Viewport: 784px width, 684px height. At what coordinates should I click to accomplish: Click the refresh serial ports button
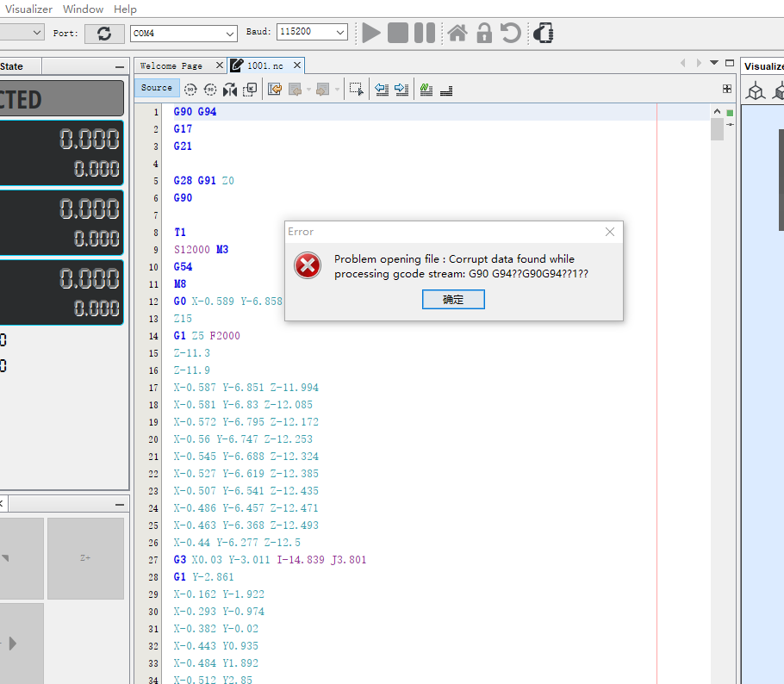104,33
